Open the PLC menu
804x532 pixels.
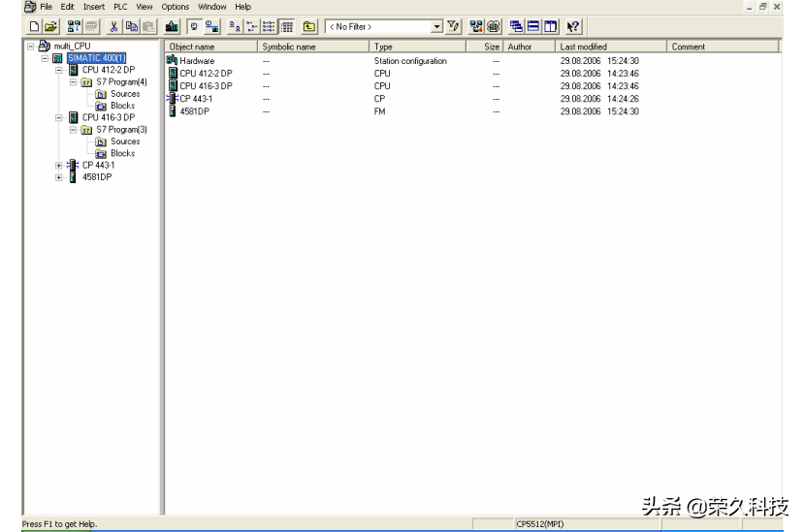[x=120, y=7]
